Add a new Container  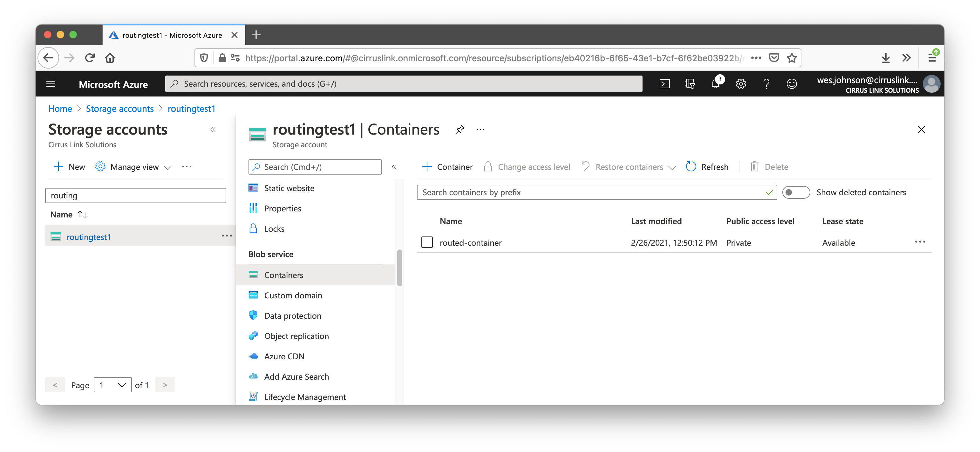pyautogui.click(x=447, y=167)
